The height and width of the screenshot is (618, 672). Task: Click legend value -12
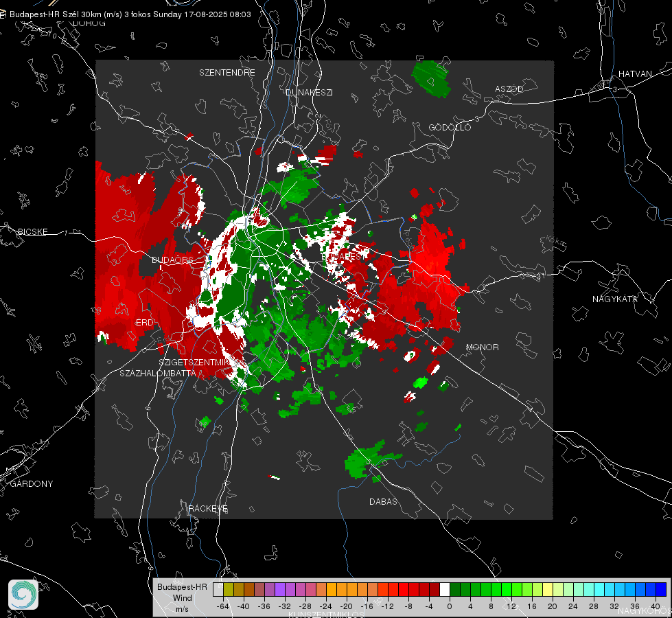(388, 606)
